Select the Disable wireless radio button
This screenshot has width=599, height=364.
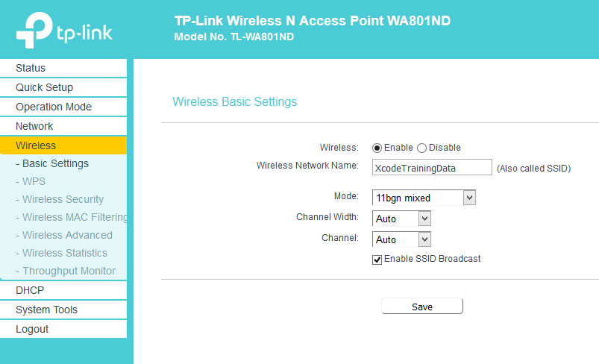pos(421,148)
